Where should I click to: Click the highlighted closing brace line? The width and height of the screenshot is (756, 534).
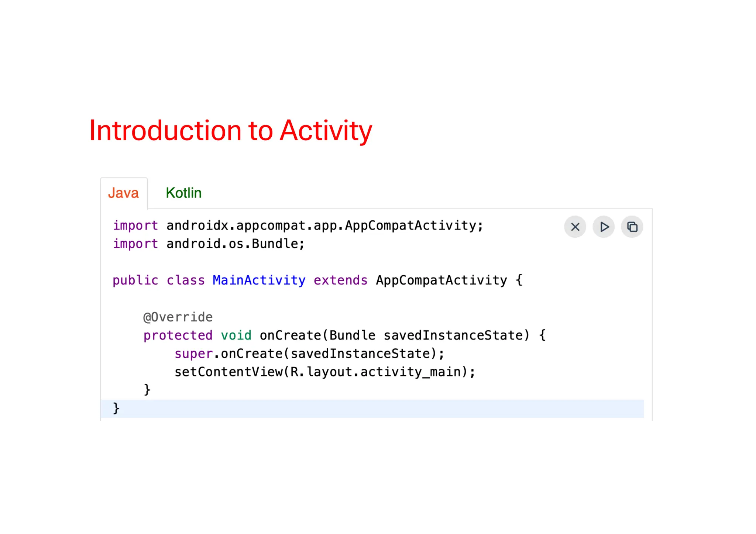[x=372, y=409]
